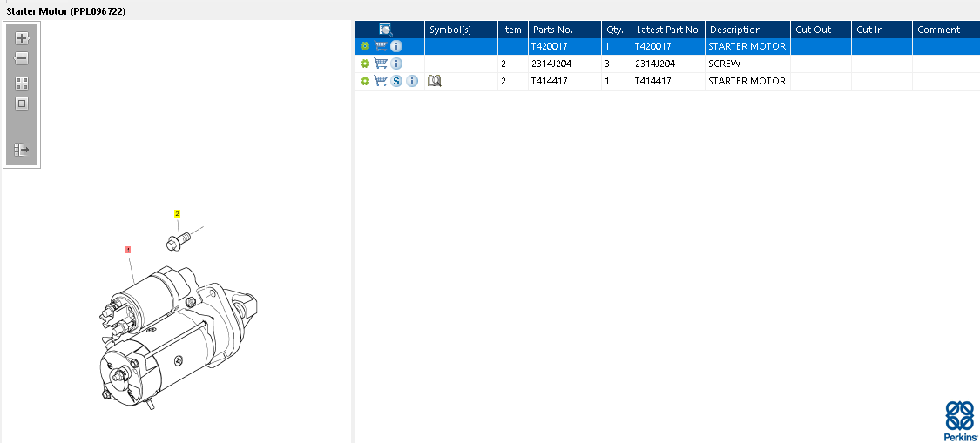Sort by Parts No. column header
Image resolution: width=980 pixels, height=443 pixels.
[564, 30]
